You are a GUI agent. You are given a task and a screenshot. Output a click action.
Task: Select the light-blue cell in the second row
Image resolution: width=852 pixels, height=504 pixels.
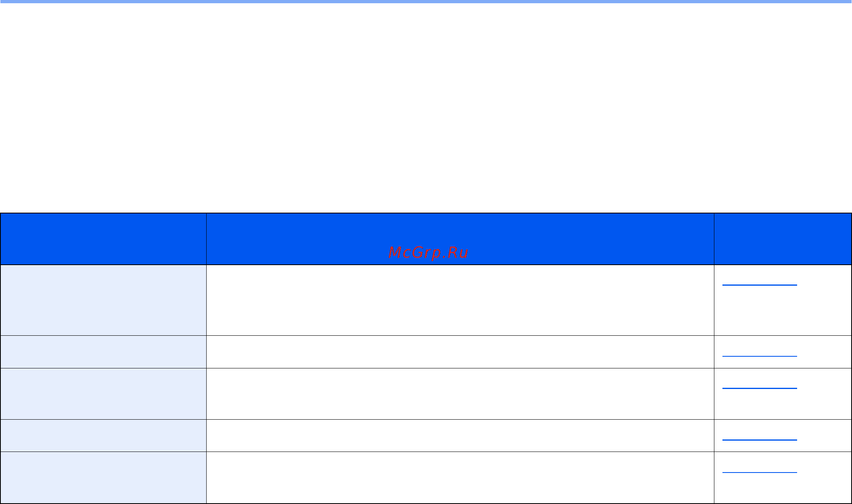(103, 352)
